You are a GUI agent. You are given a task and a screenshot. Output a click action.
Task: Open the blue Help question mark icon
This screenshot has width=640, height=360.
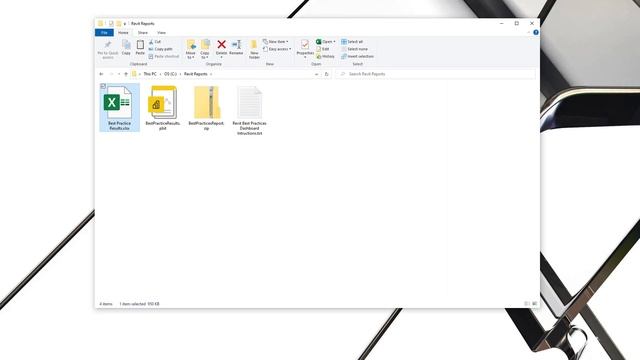pyautogui.click(x=536, y=32)
